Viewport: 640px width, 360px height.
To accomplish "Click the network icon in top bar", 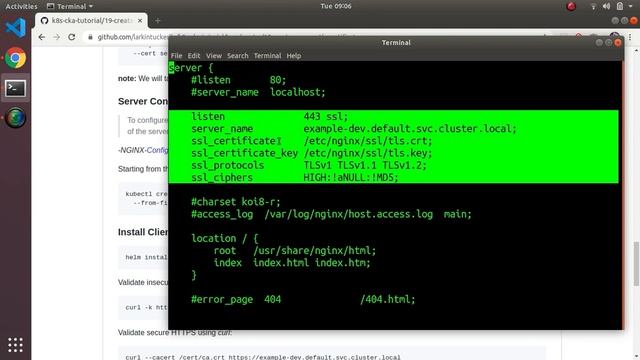I will coord(593,6).
